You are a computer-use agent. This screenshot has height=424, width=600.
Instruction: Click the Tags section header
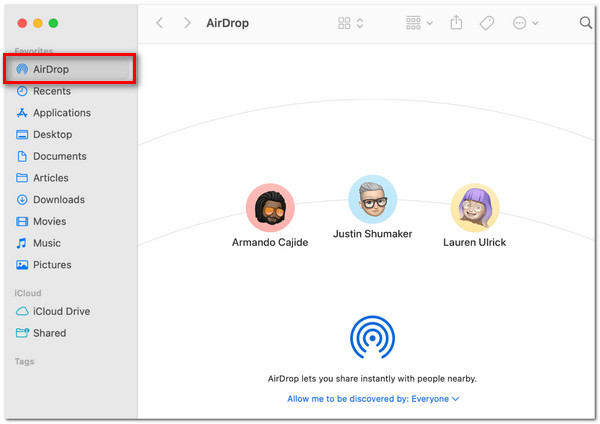click(24, 362)
